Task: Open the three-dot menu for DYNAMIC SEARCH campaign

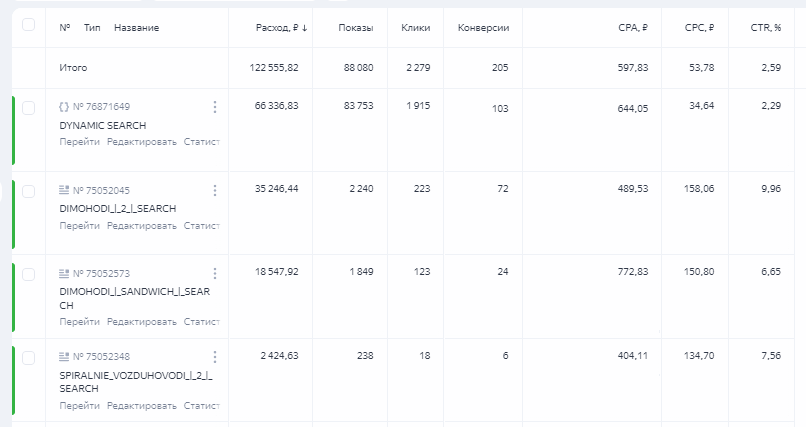Action: click(215, 107)
